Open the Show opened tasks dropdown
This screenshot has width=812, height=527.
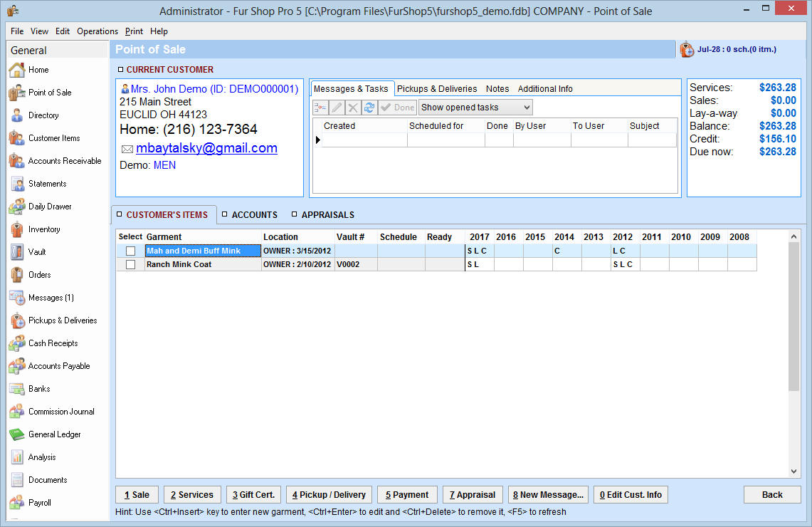475,108
